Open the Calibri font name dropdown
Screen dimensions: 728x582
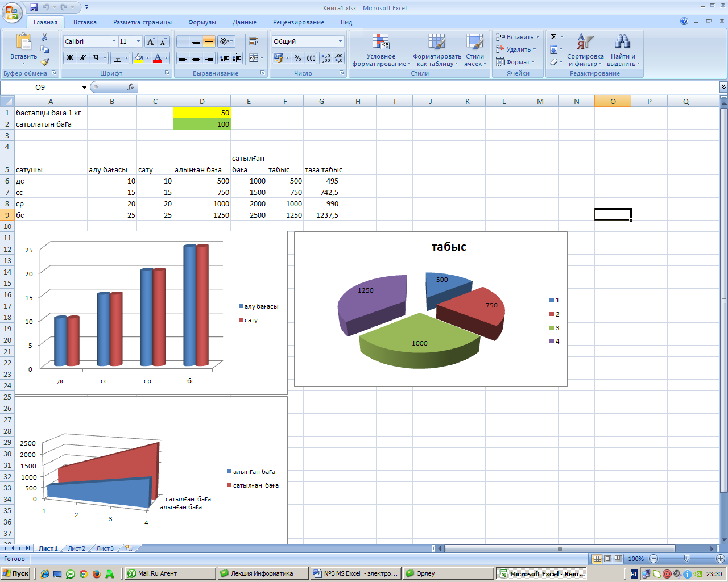click(x=114, y=41)
